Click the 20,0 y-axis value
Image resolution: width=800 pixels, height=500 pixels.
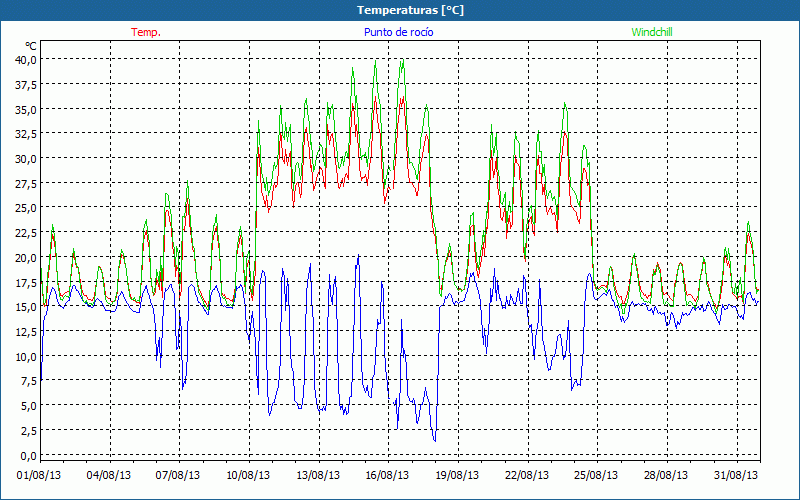pyautogui.click(x=26, y=258)
